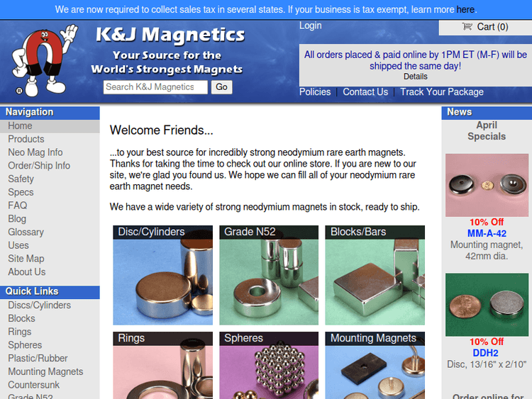Open Site Map navigation item
Viewport: 532px width, 399px height.
(50, 258)
